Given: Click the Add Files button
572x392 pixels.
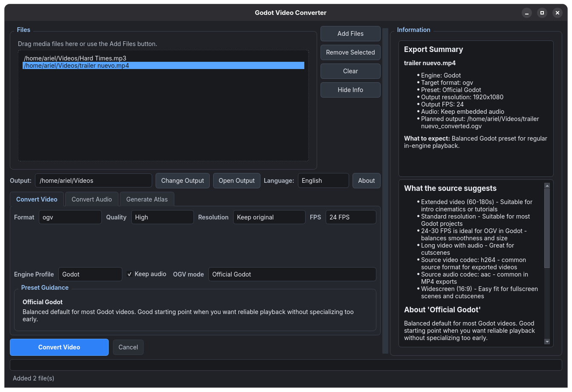Looking at the screenshot, I should pyautogui.click(x=350, y=34).
